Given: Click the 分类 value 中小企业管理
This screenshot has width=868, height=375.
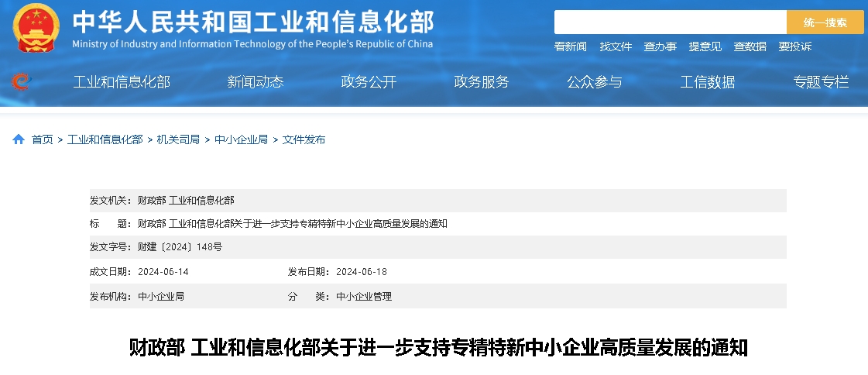Looking at the screenshot, I should [364, 296].
